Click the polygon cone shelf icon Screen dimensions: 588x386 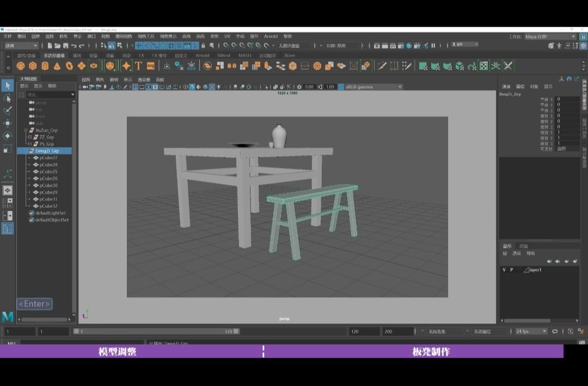57,66
